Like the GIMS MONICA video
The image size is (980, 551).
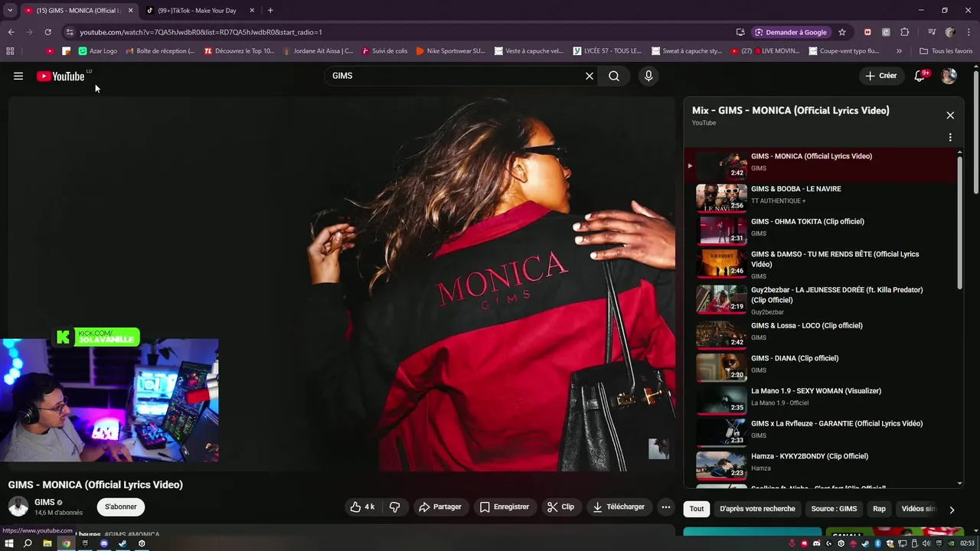pyautogui.click(x=362, y=507)
